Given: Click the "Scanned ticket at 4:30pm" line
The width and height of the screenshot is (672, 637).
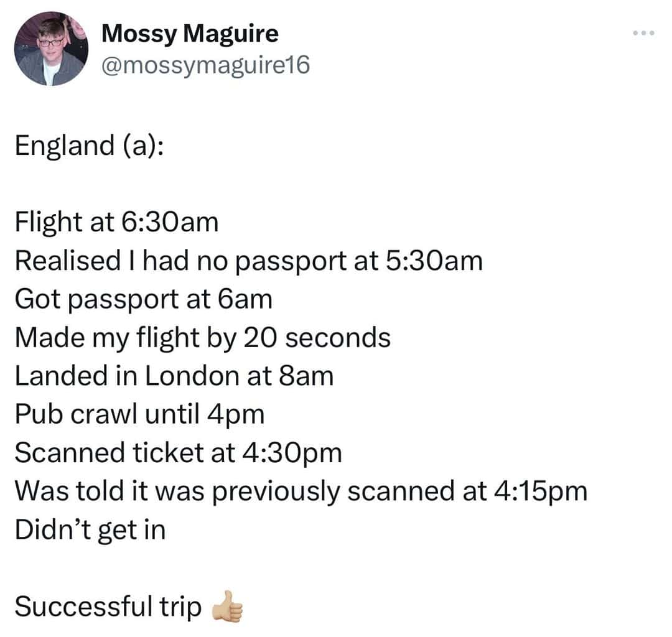Looking at the screenshot, I should pos(179,453).
